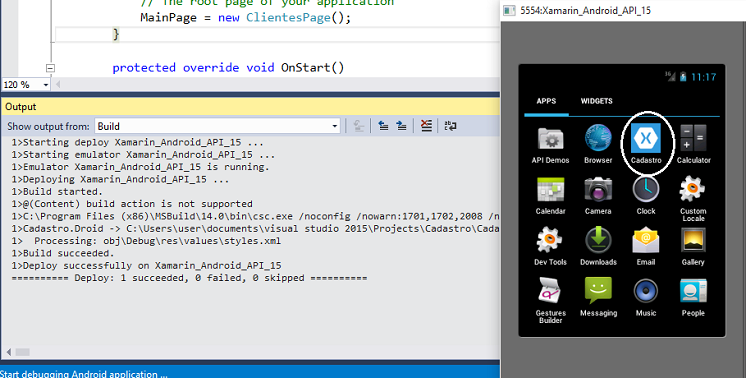The height and width of the screenshot is (378, 746).
Task: Open the Browser app in emulator
Action: 598,144
